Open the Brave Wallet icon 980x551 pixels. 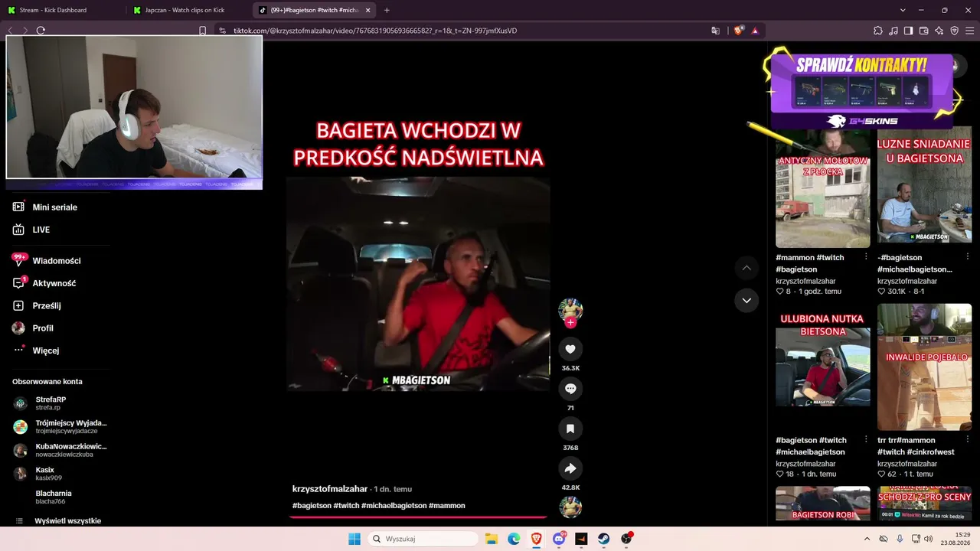click(923, 31)
